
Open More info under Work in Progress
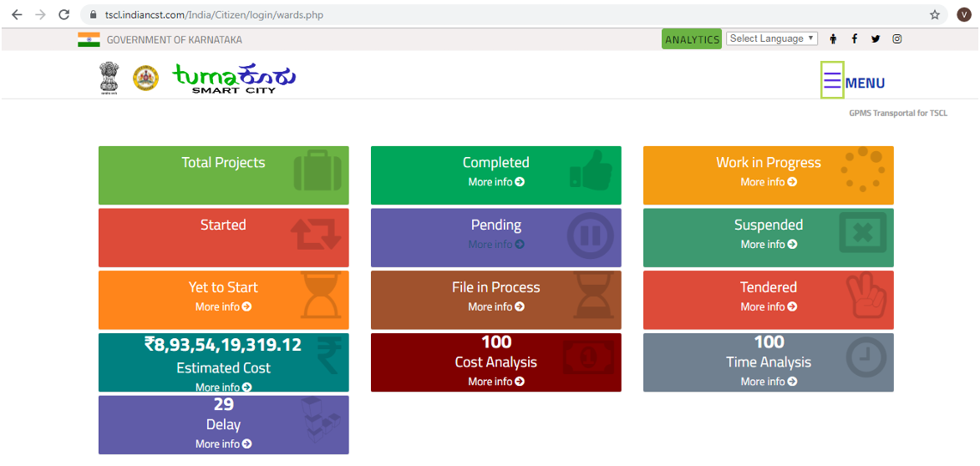(768, 182)
